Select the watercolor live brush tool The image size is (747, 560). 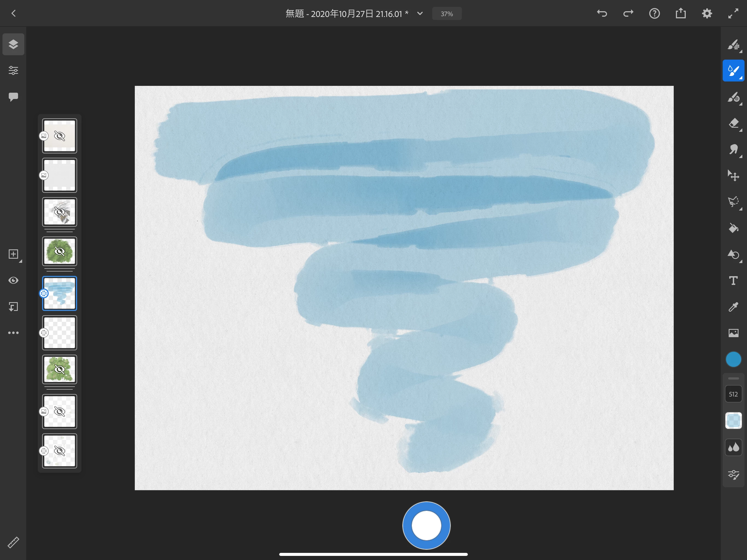pyautogui.click(x=733, y=71)
